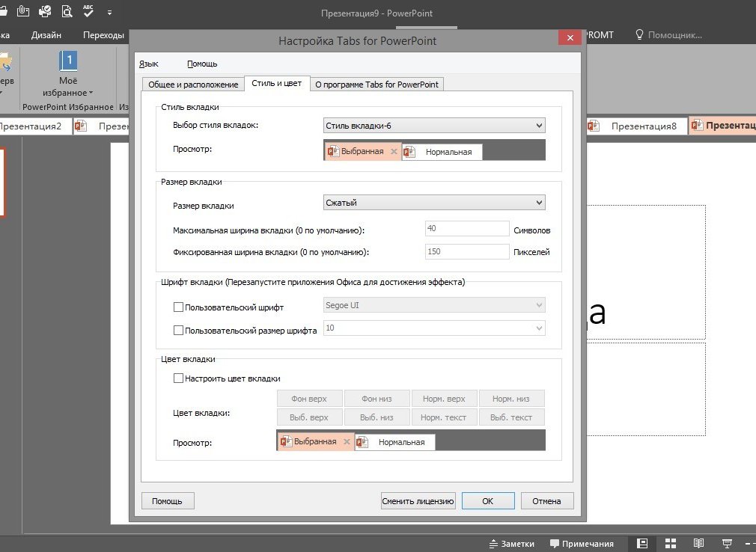Open the customize quick access toolbar arrow
The width and height of the screenshot is (756, 552).
click(109, 13)
